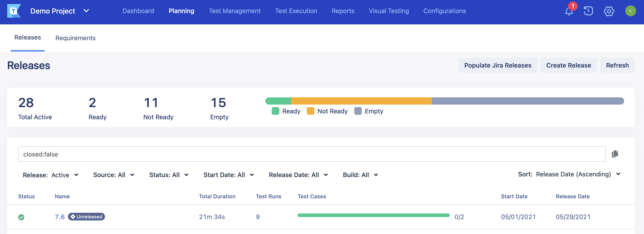The width and height of the screenshot is (644, 234).
Task: Open release 7.6 details link
Action: pos(60,217)
